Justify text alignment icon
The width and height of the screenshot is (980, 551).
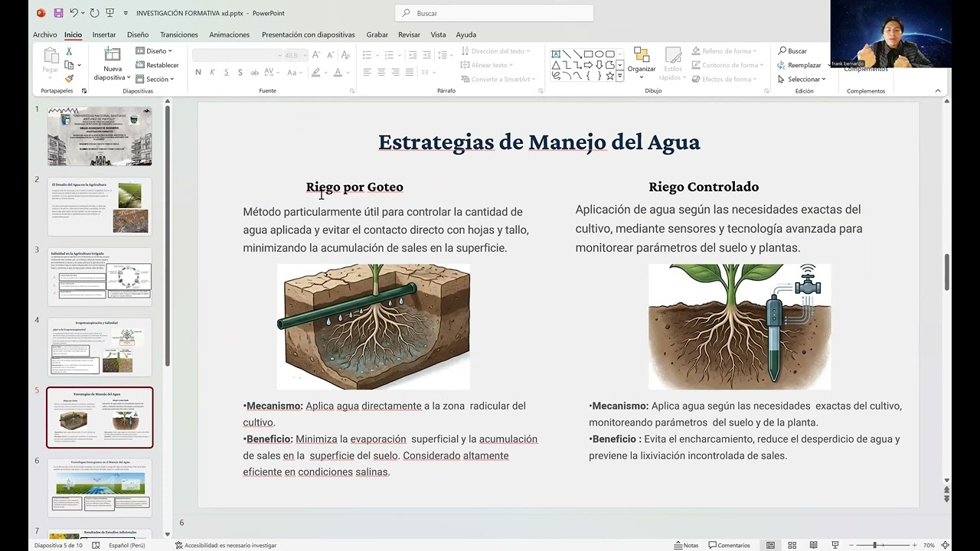(410, 72)
